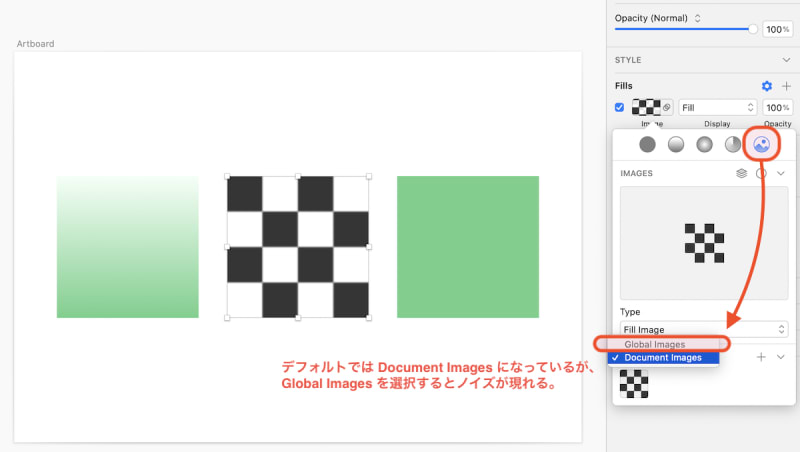Add an image with the plus button
Viewport: 800px width, 452px height.
point(761,357)
